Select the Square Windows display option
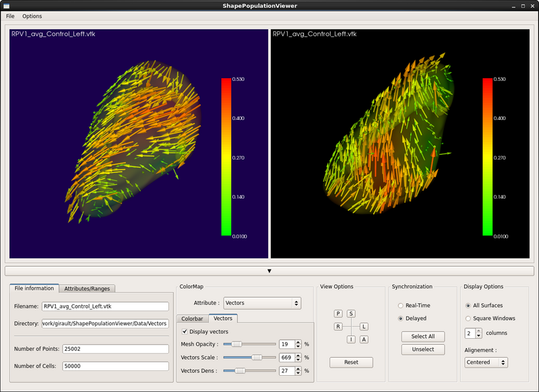Viewport: 539px width, 392px height. pos(468,318)
